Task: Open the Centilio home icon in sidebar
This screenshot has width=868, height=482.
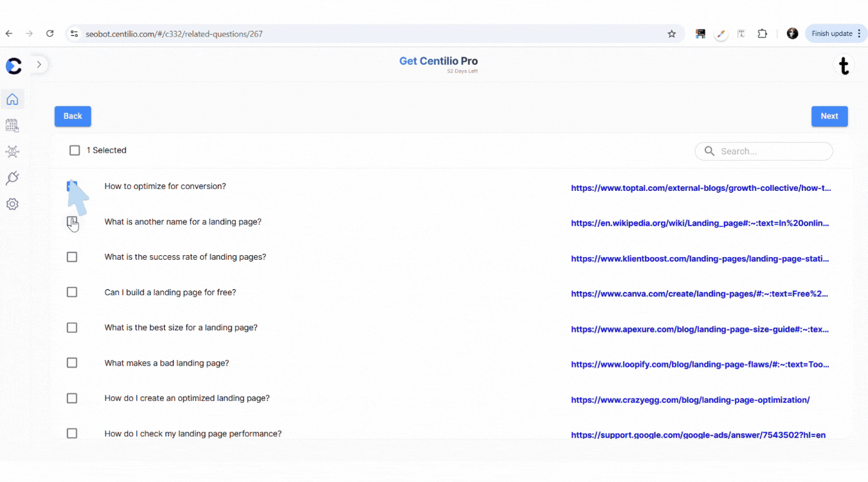Action: click(x=12, y=99)
